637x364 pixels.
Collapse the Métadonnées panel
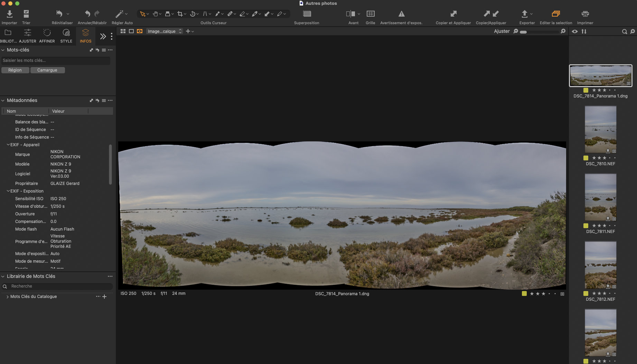3,101
